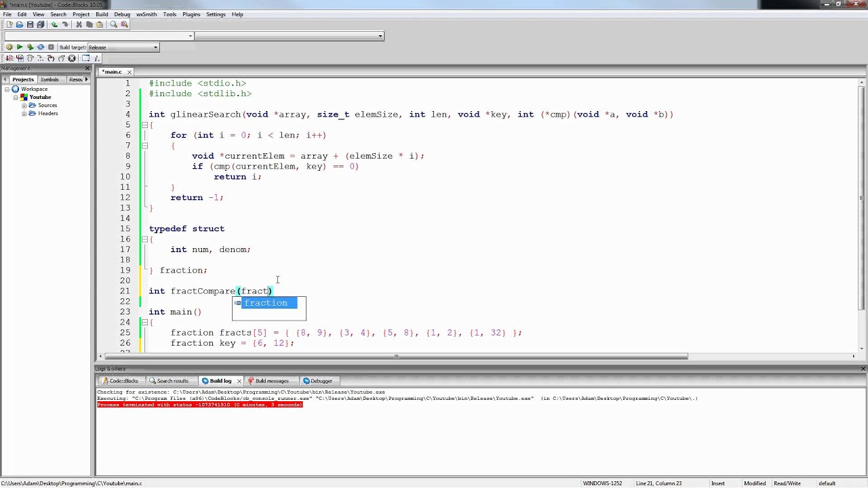
Task: Close the Build log tab
Action: (x=239, y=381)
